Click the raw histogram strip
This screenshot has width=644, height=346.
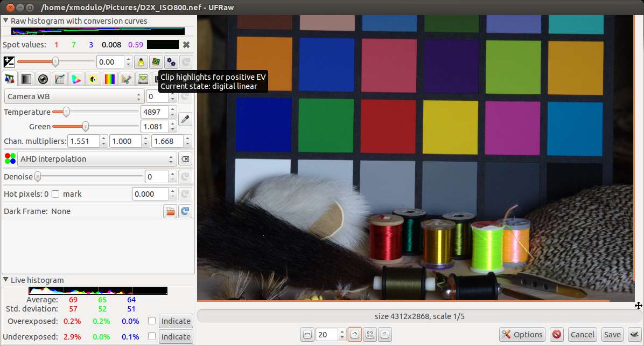point(98,31)
